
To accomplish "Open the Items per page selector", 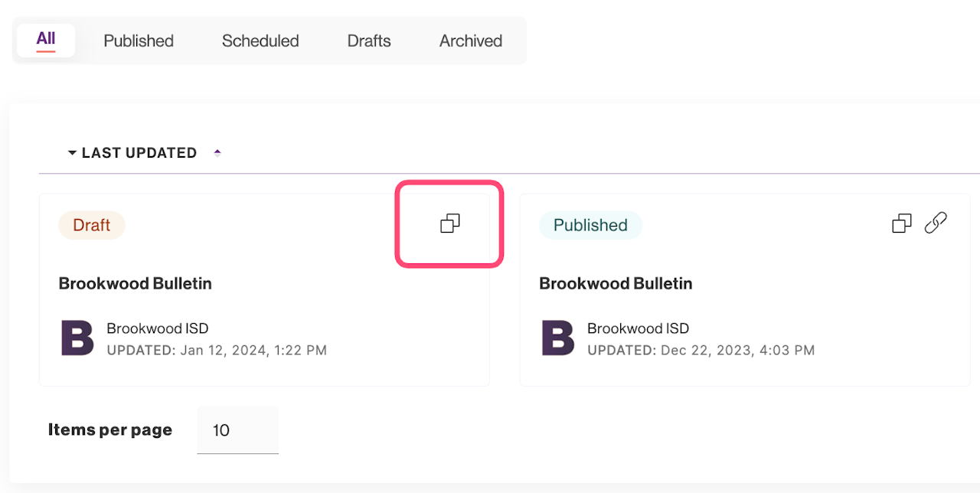I will point(237,430).
